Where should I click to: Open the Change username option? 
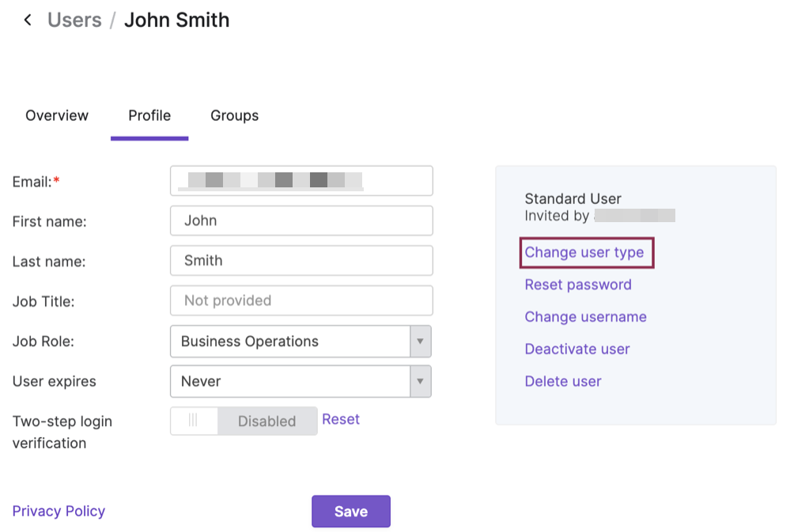(585, 316)
